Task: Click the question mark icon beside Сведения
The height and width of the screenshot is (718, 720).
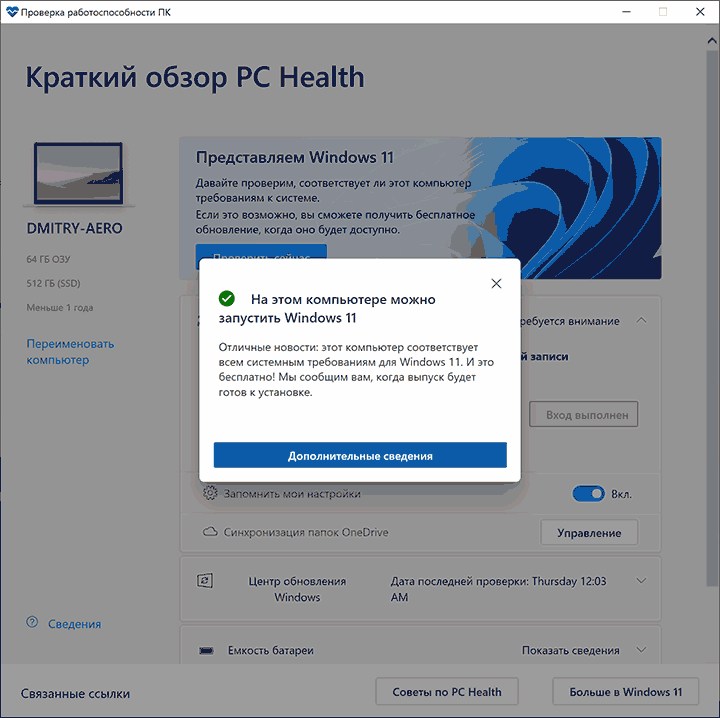Action: (x=32, y=623)
